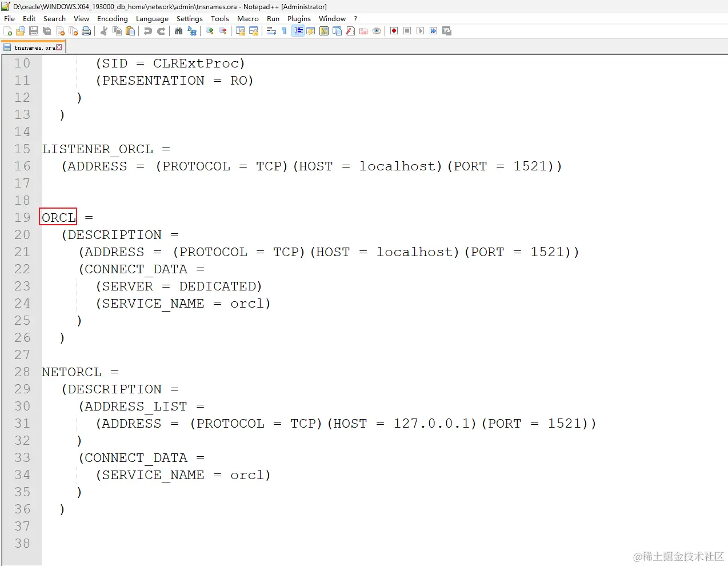Place cursor on 'LISTENER_ORCL' text
The image size is (728, 566).
coord(98,149)
